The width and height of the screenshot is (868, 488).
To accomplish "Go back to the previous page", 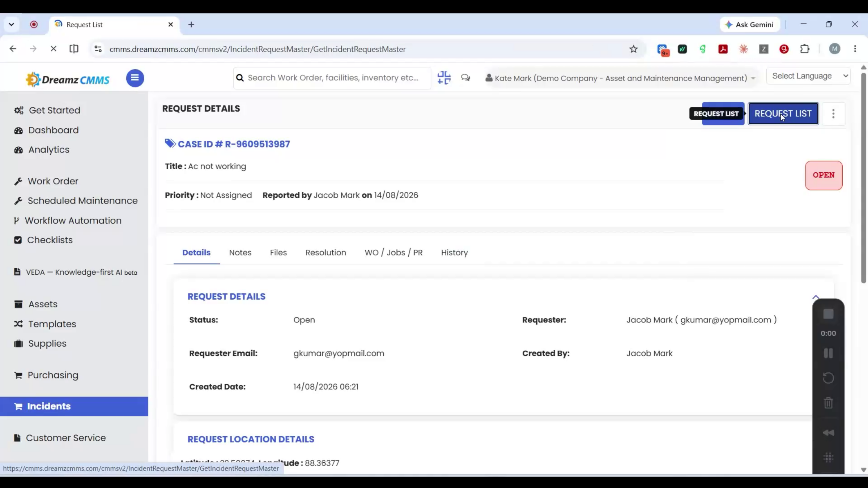I will (x=13, y=49).
